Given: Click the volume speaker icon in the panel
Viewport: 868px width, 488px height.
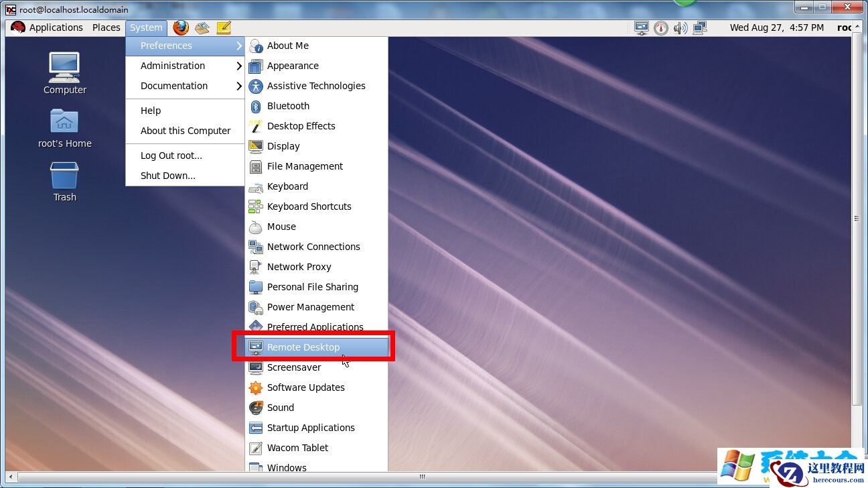Looking at the screenshot, I should (x=680, y=27).
